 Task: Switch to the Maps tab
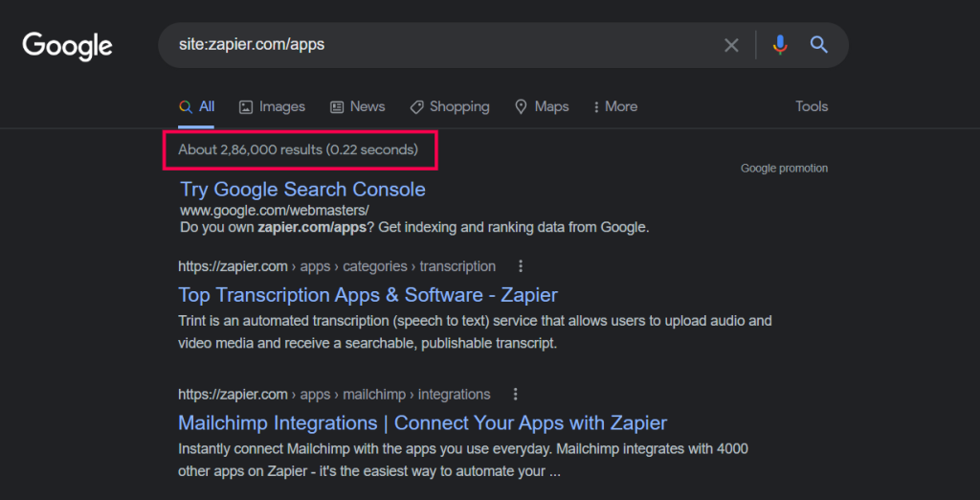tap(542, 106)
